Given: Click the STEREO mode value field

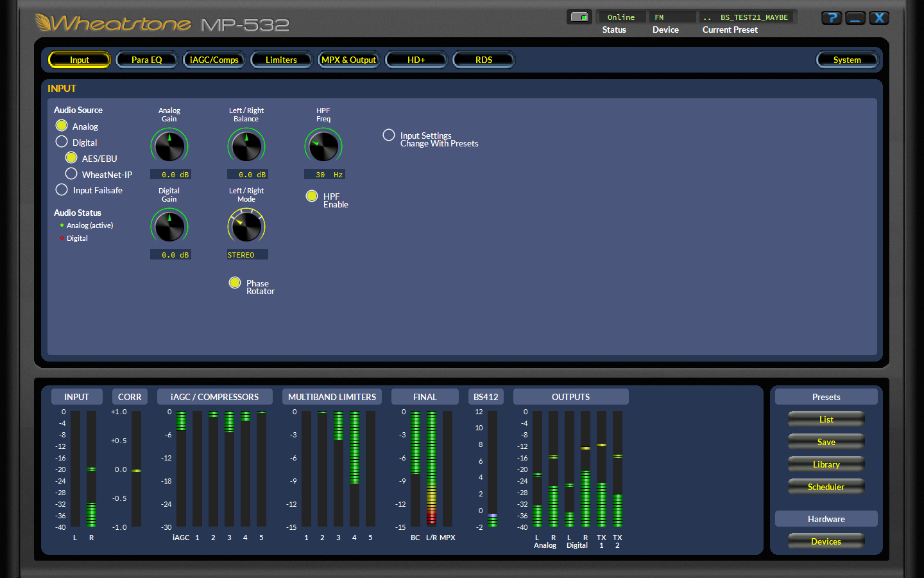Looking at the screenshot, I should (248, 255).
